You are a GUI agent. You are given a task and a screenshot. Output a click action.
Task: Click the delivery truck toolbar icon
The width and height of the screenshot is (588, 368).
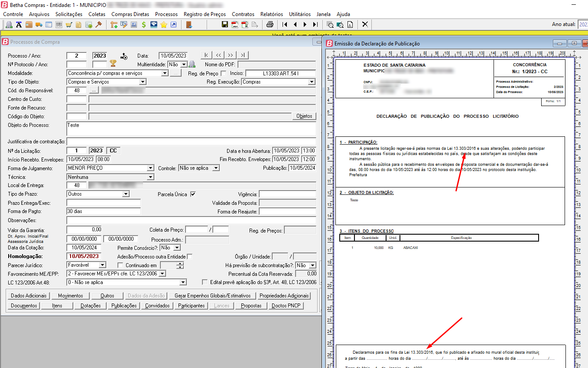point(39,25)
